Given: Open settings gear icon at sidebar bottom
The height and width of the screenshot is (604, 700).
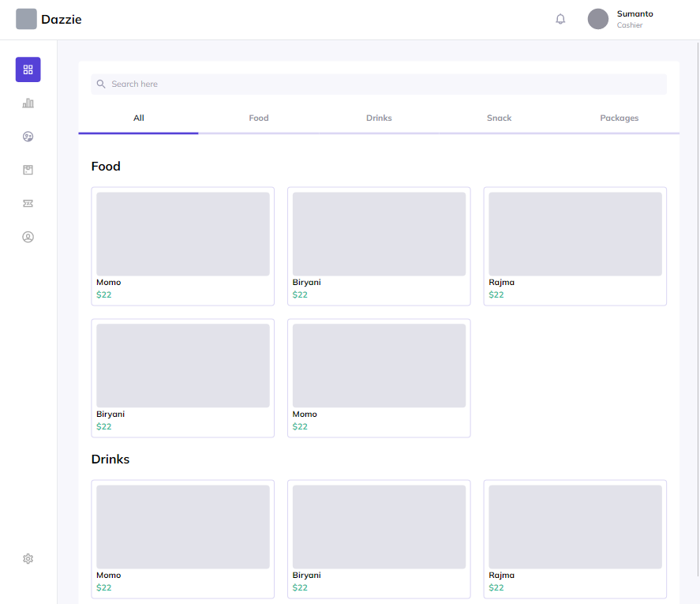Looking at the screenshot, I should (x=28, y=559).
